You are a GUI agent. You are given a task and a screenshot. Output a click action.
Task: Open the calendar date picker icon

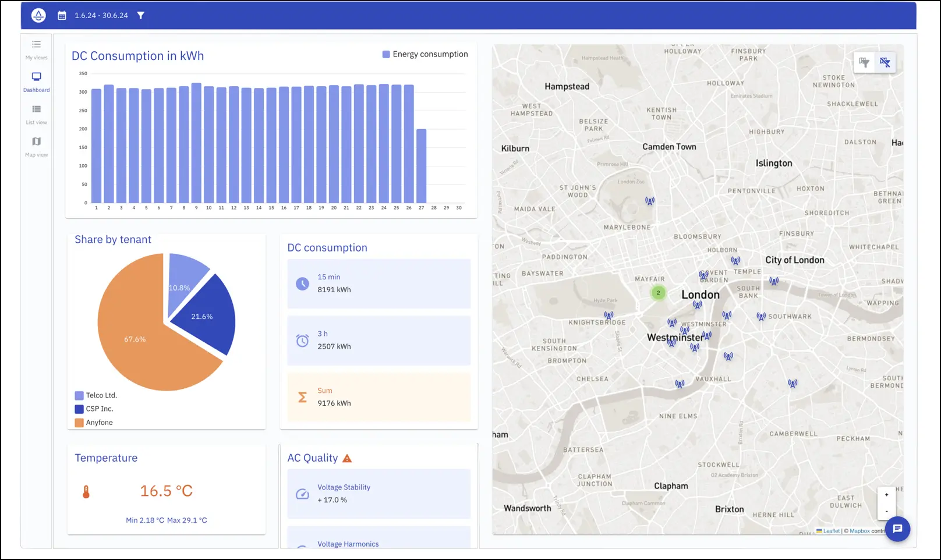click(62, 16)
